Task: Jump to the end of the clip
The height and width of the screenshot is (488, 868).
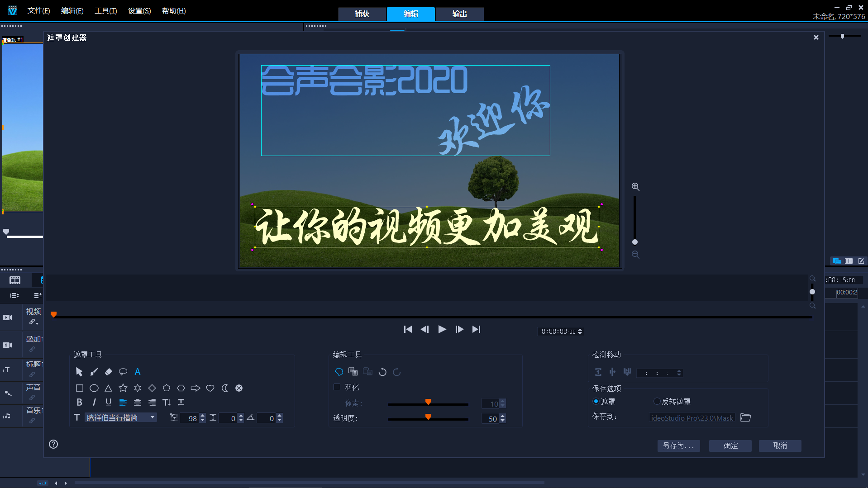Action: click(476, 329)
